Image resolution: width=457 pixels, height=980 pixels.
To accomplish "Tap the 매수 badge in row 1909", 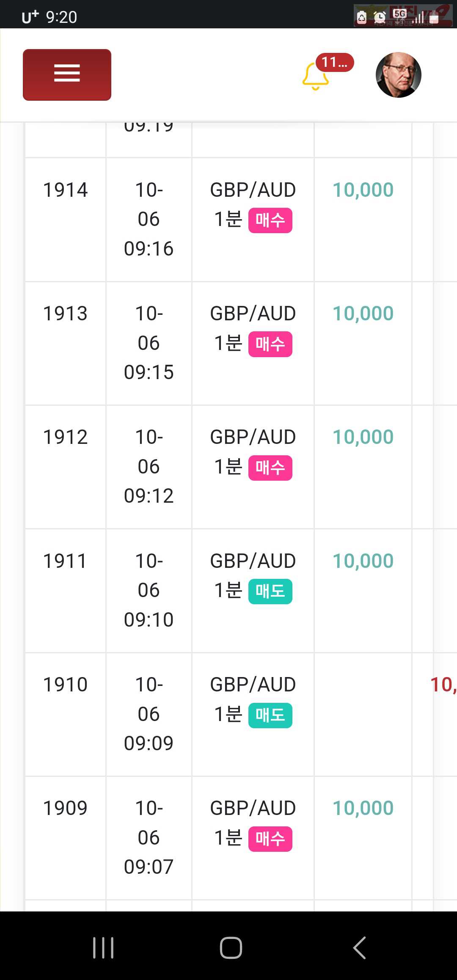I will (x=270, y=839).
